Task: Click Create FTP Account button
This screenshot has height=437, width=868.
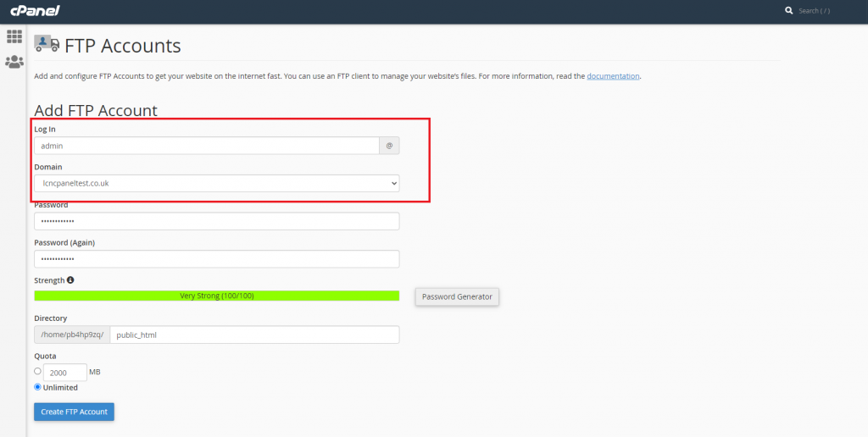Action: click(x=75, y=412)
